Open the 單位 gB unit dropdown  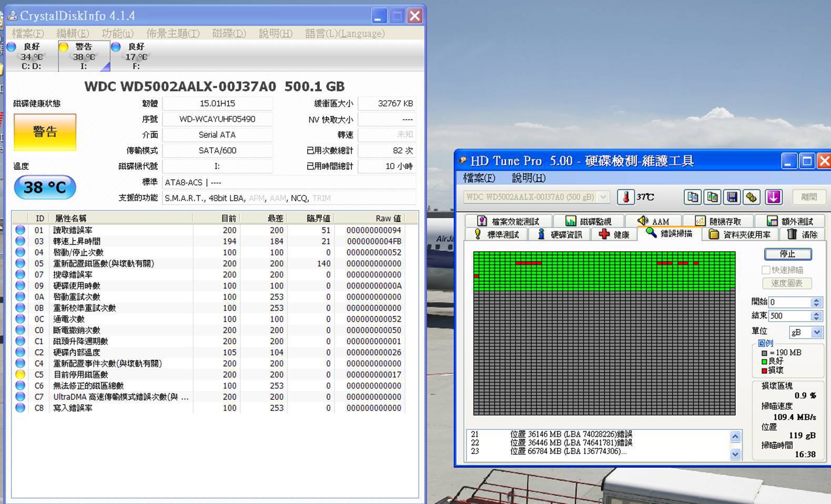click(817, 332)
